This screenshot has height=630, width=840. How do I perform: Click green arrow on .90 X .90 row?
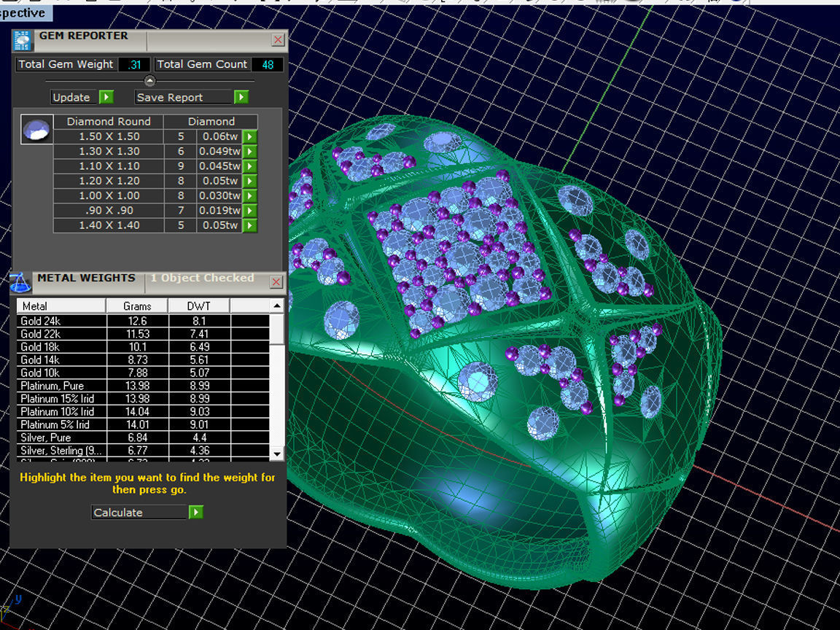[249, 211]
